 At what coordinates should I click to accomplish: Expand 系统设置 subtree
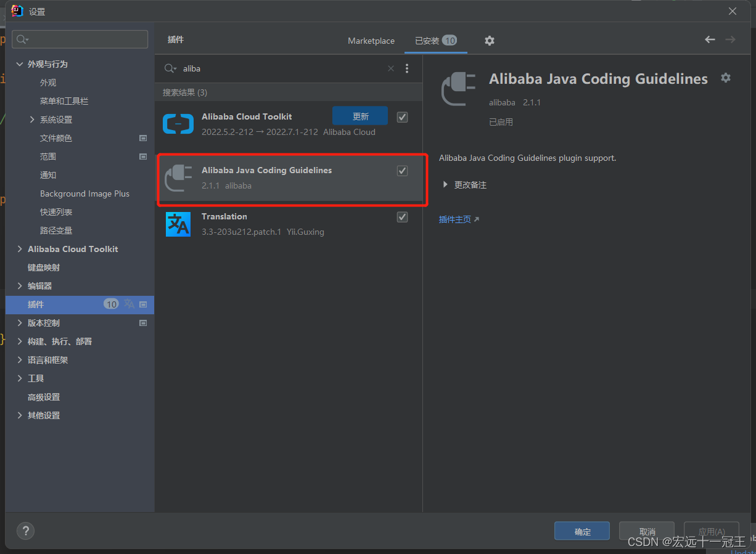click(32, 120)
